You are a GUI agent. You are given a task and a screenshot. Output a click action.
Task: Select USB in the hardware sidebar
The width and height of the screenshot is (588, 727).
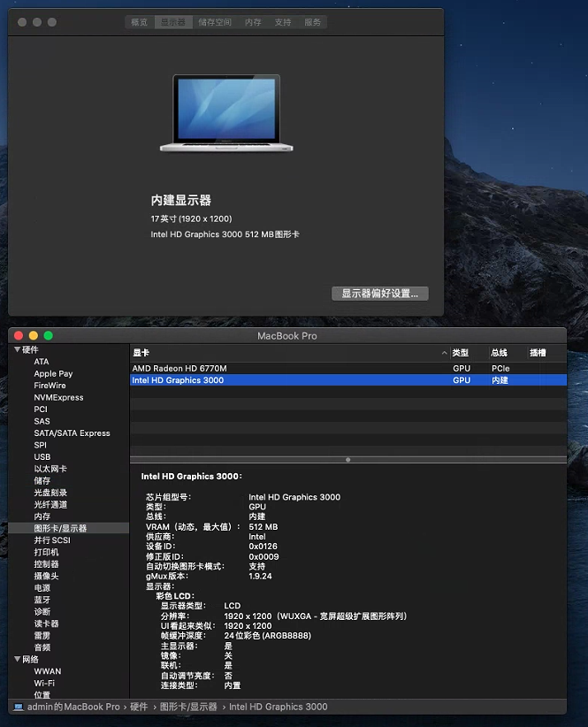click(42, 456)
